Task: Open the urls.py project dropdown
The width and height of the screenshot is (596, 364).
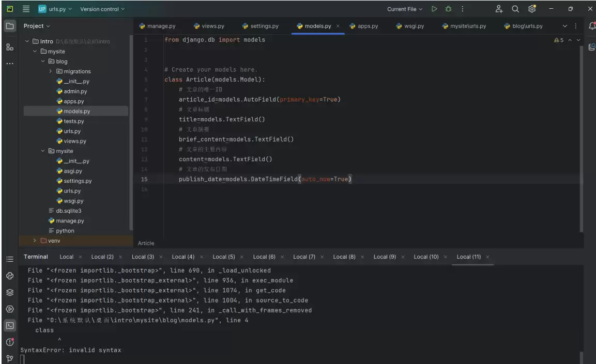Action: pyautogui.click(x=55, y=9)
